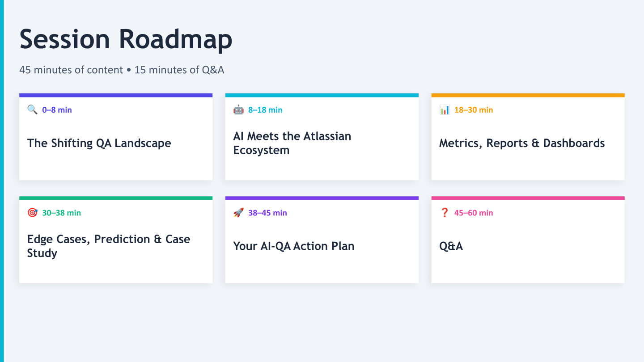Image resolution: width=644 pixels, height=362 pixels.
Task: Click the 45 minutes of content subtitle
Action: point(122,70)
